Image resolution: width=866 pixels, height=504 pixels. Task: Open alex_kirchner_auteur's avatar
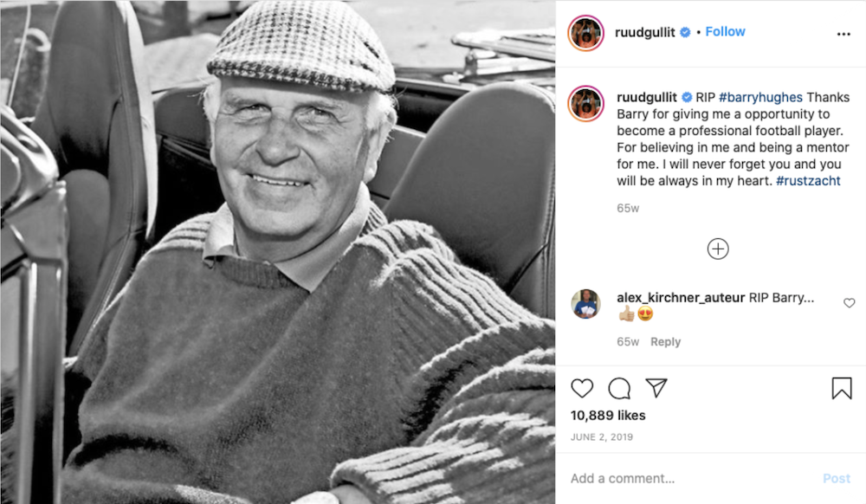(x=585, y=304)
